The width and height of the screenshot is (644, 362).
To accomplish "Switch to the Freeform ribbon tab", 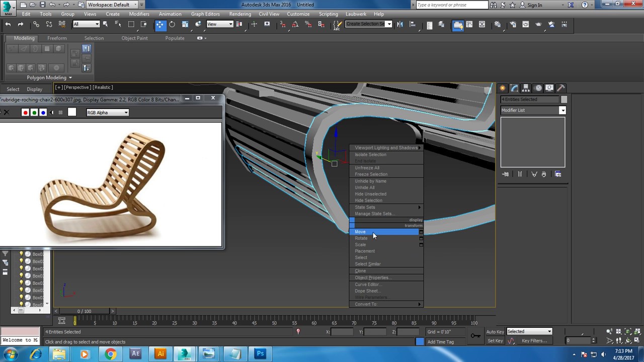I will click(x=57, y=38).
